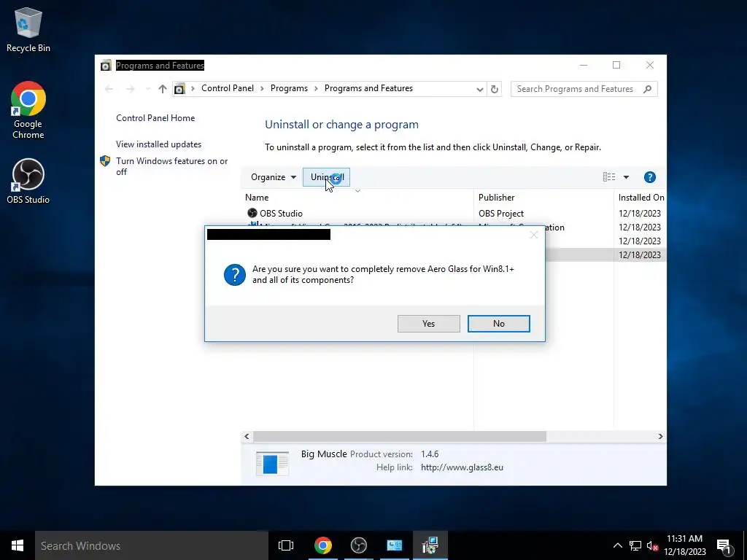Click the Aero Glass program thumbnail icon

pos(272,463)
